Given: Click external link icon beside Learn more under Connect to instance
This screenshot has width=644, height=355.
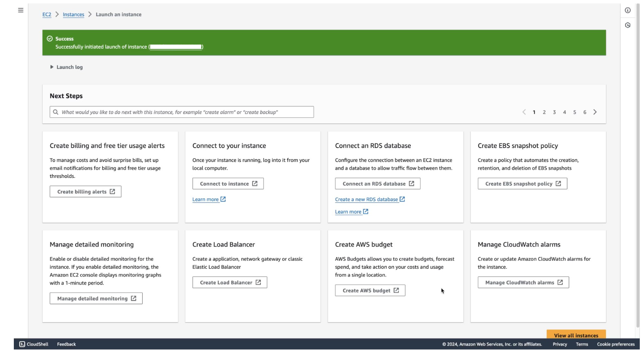Looking at the screenshot, I should pyautogui.click(x=223, y=199).
